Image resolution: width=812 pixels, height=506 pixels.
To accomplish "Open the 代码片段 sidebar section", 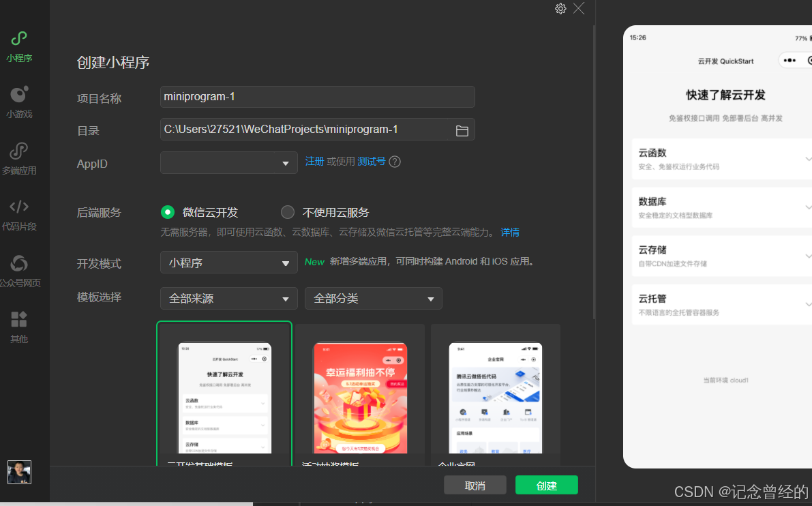I will 19,215.
